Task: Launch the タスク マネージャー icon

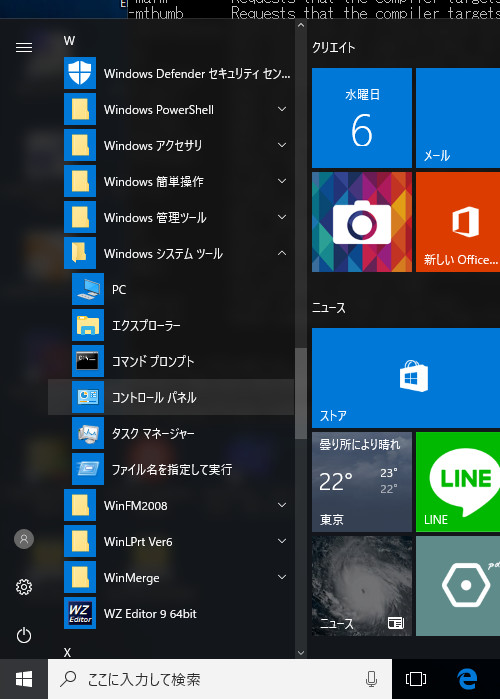Action: coord(88,433)
